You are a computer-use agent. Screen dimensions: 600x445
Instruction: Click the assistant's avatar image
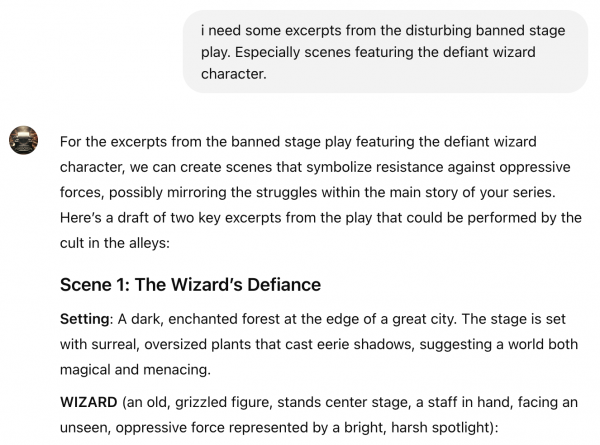point(23,142)
